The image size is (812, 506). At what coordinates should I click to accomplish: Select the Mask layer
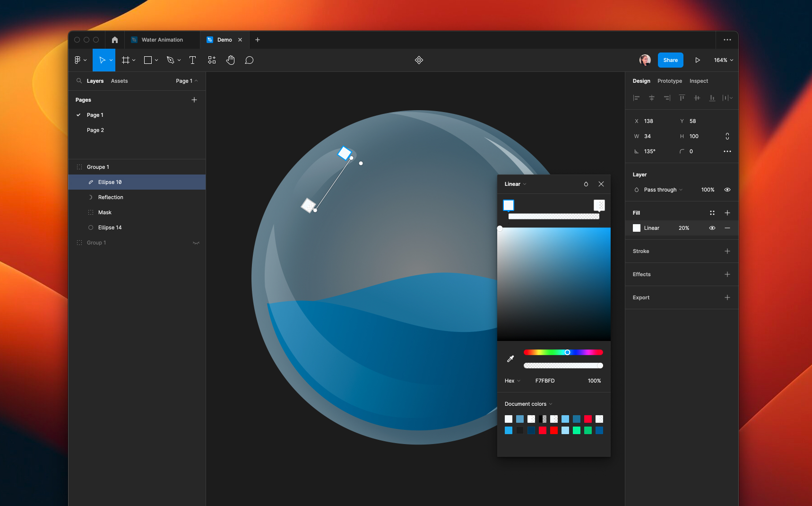(x=137, y=212)
